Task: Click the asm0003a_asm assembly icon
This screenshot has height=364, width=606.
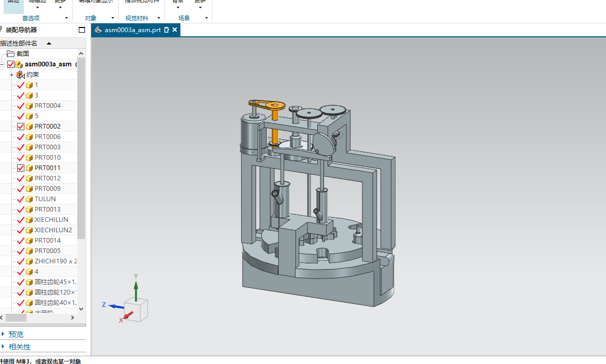Action: 19,64
